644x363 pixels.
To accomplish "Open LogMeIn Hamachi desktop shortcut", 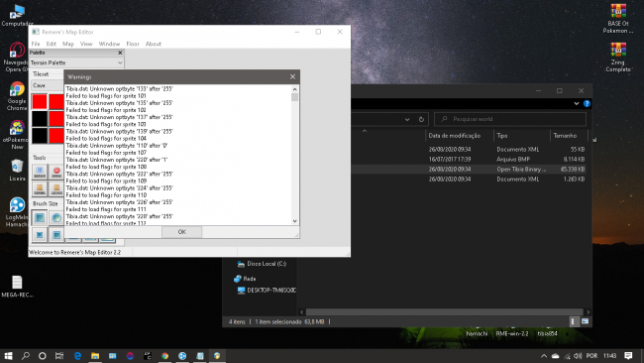I will tap(17, 212).
